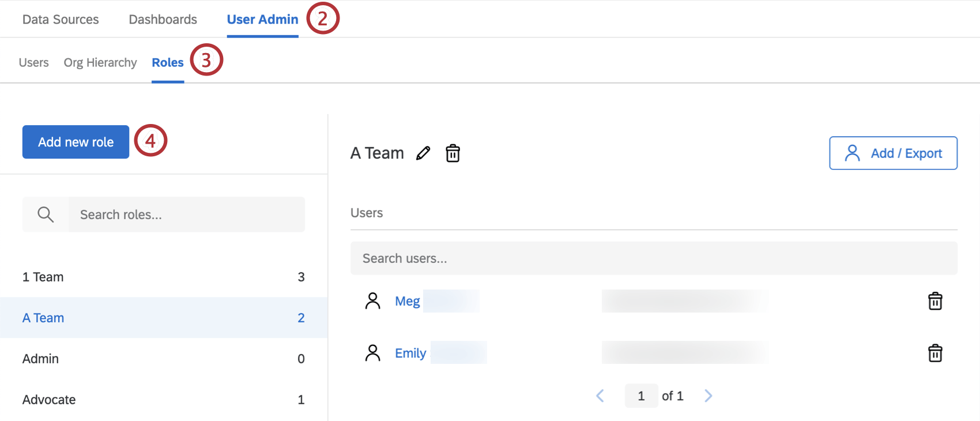Viewport: 980px width, 421px height.
Task: Open Meg's user profile link
Action: point(408,301)
